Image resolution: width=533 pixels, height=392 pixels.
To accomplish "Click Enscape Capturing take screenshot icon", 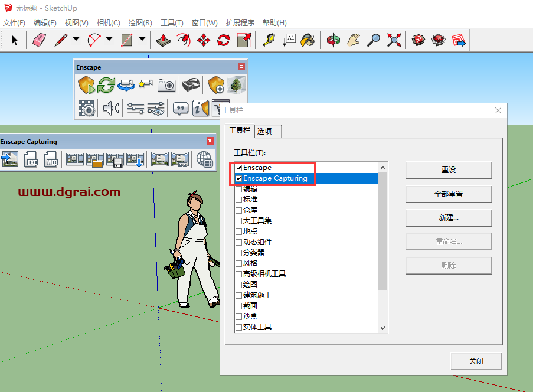I will pyautogui.click(x=10, y=159).
